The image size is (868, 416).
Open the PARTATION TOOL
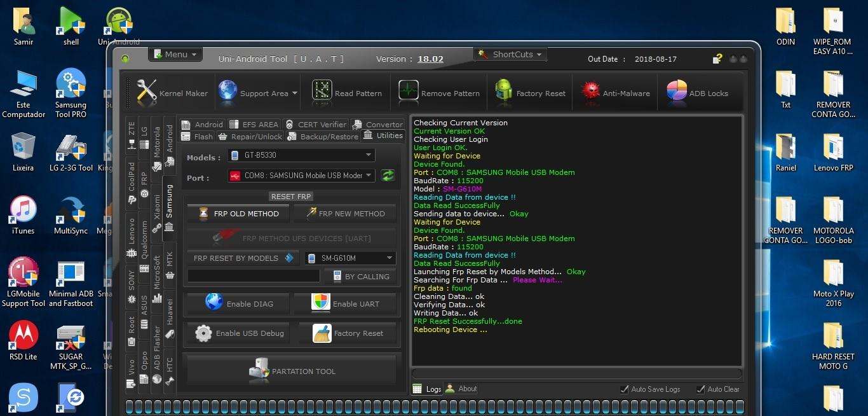coord(292,371)
